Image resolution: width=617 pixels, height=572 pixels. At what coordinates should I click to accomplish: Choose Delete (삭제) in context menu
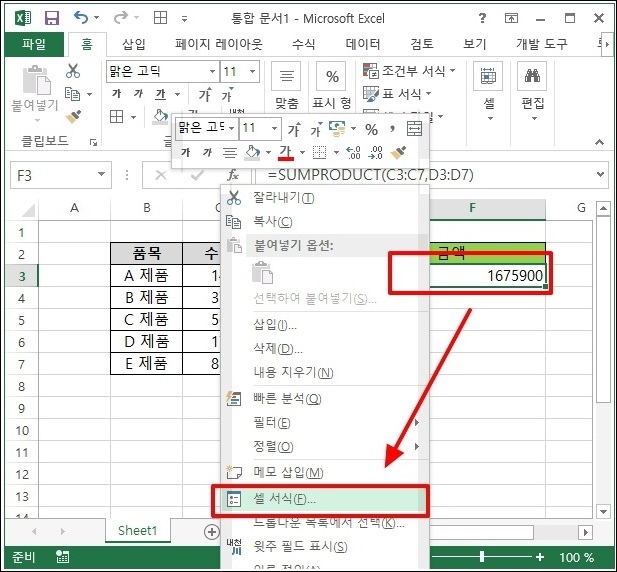pos(325,349)
